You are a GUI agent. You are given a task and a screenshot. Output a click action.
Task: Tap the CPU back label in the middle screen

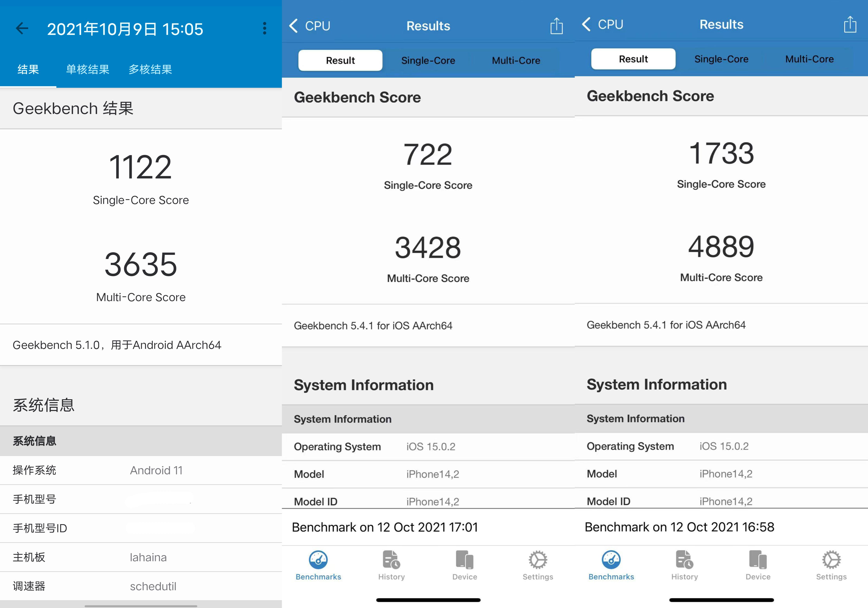coord(318,26)
